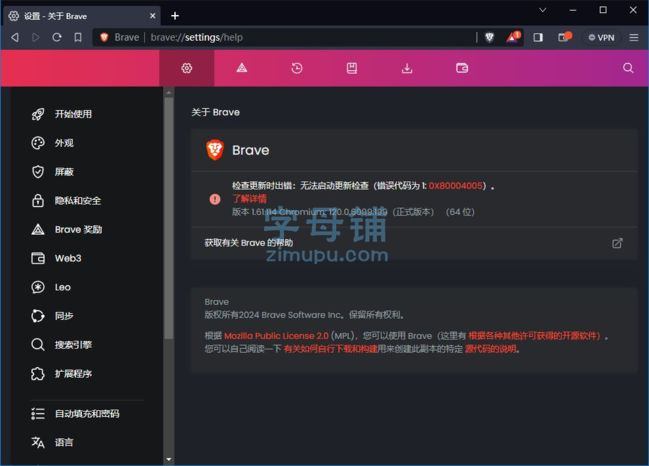This screenshot has width=649, height=466.
Task: Open 自动填充和密码 settings
Action: [x=75, y=413]
